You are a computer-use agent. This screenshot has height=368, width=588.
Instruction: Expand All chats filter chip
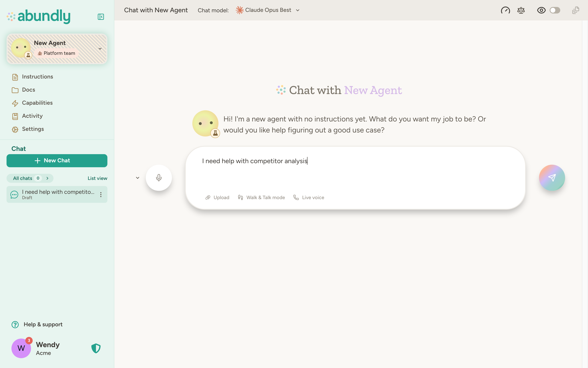click(x=30, y=178)
